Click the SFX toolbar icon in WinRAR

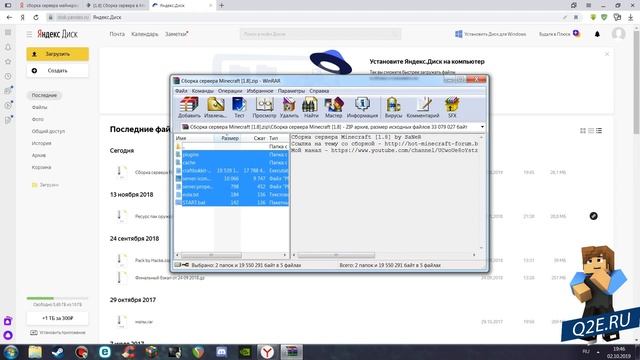pos(452,108)
